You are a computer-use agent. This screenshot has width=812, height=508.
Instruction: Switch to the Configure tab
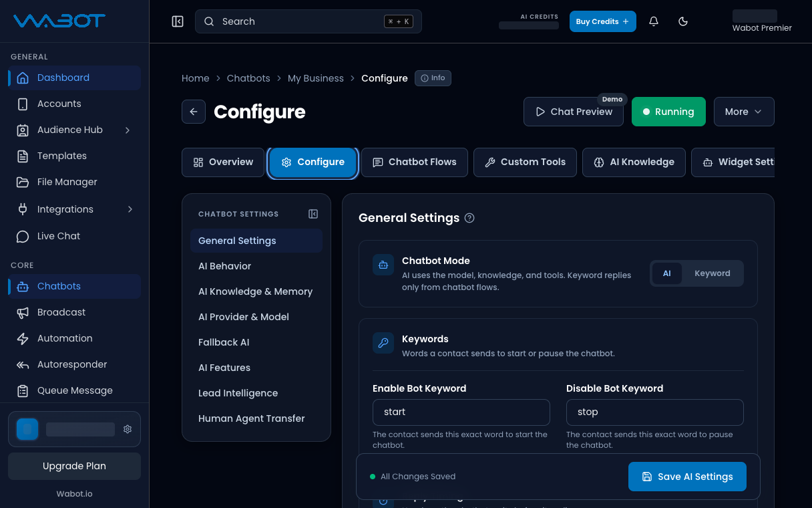pos(313,162)
